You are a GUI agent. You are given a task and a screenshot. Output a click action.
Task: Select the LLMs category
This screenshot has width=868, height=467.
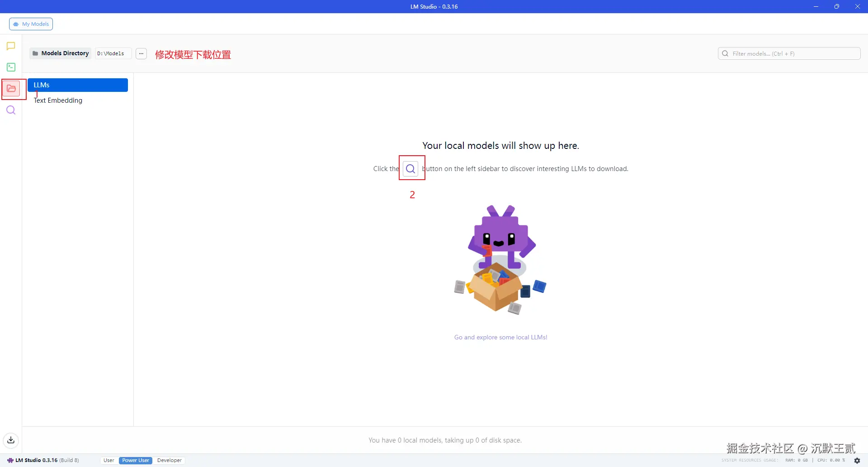pos(78,85)
